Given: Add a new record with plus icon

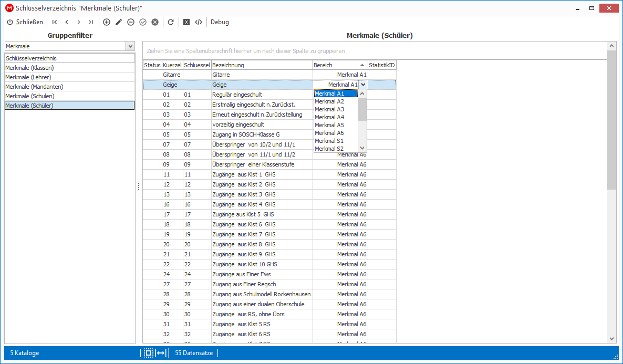Looking at the screenshot, I should pyautogui.click(x=107, y=22).
